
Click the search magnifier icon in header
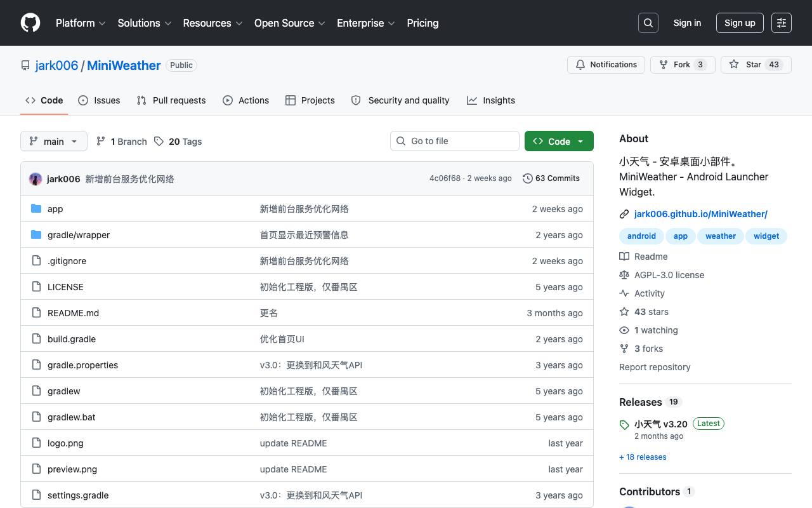(x=648, y=23)
